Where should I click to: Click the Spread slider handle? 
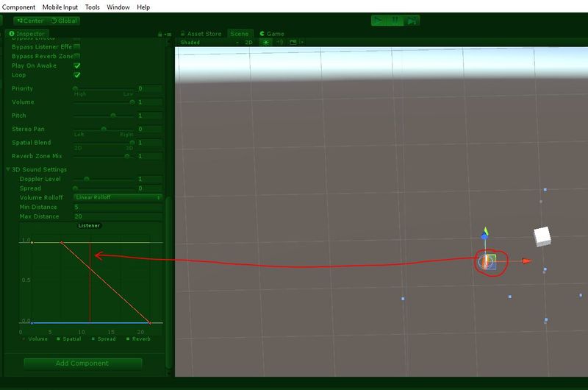coord(75,188)
